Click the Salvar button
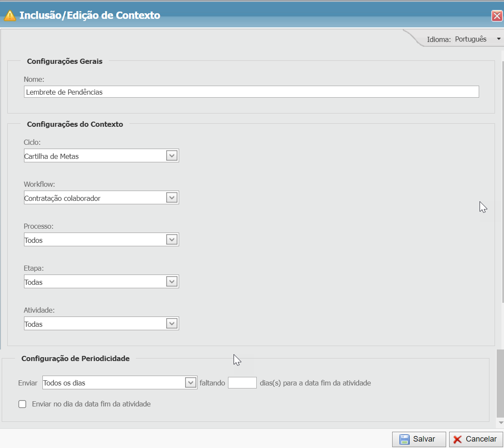This screenshot has height=448, width=504. [419, 439]
